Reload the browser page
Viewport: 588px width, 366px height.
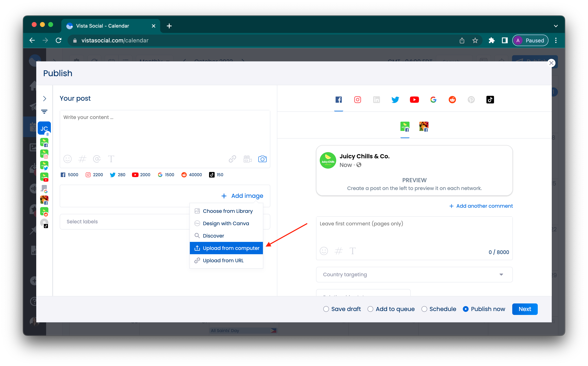(x=59, y=40)
